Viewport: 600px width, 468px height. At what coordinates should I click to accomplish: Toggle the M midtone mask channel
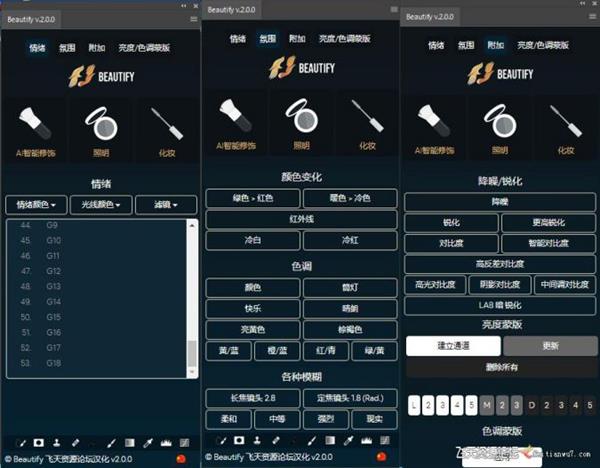coord(487,405)
